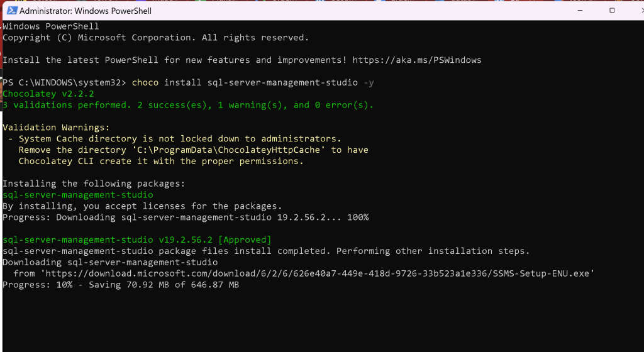Click 'Progress: 10% - Saving 70.92 MB' line
Image resolution: width=644 pixels, height=352 pixels.
coord(121,285)
